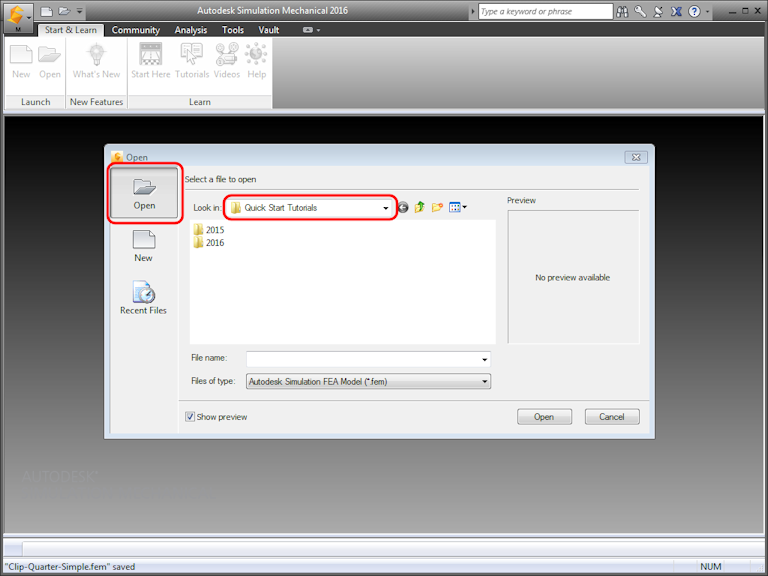Expand the help dropdown arrow
768x576 pixels.
pos(707,12)
